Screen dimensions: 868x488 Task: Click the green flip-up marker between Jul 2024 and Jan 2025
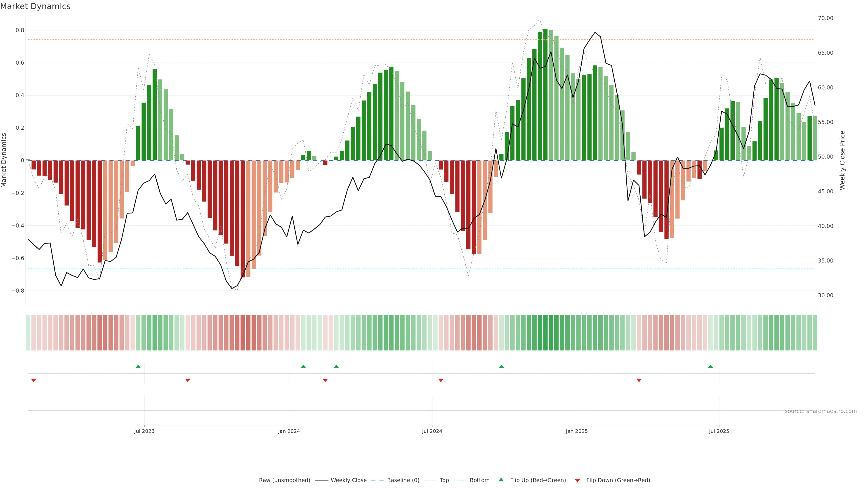coord(501,366)
